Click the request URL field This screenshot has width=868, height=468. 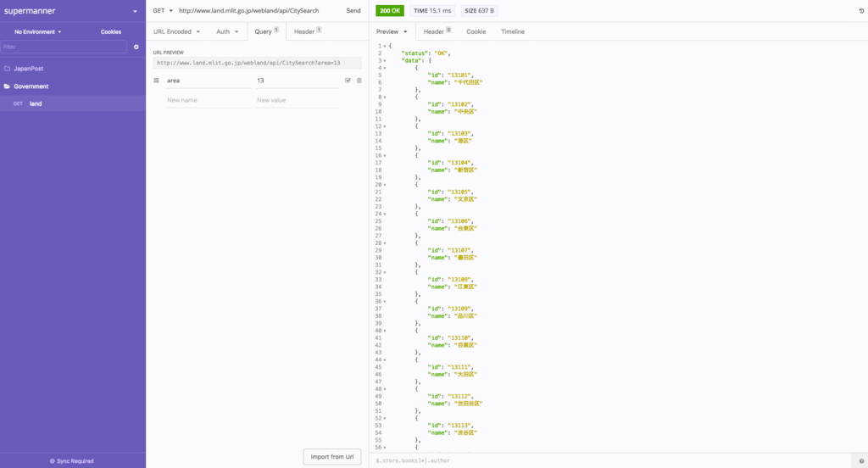click(258, 10)
